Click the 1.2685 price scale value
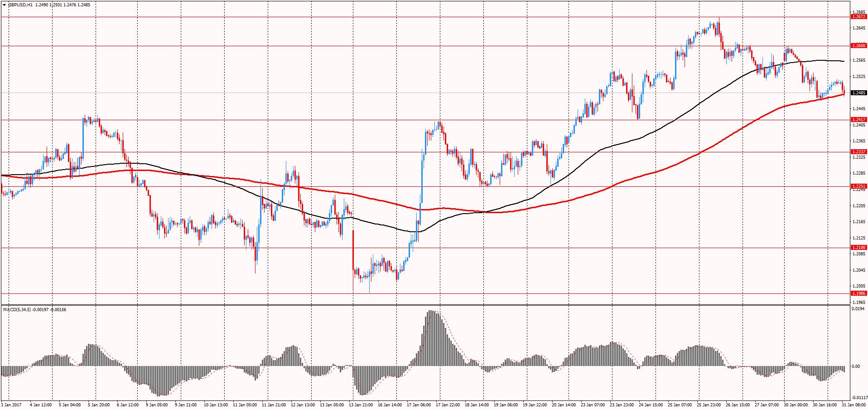 (x=858, y=12)
